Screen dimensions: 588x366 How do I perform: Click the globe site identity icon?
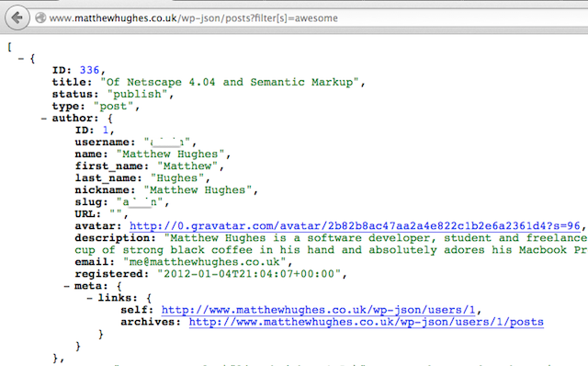40,17
